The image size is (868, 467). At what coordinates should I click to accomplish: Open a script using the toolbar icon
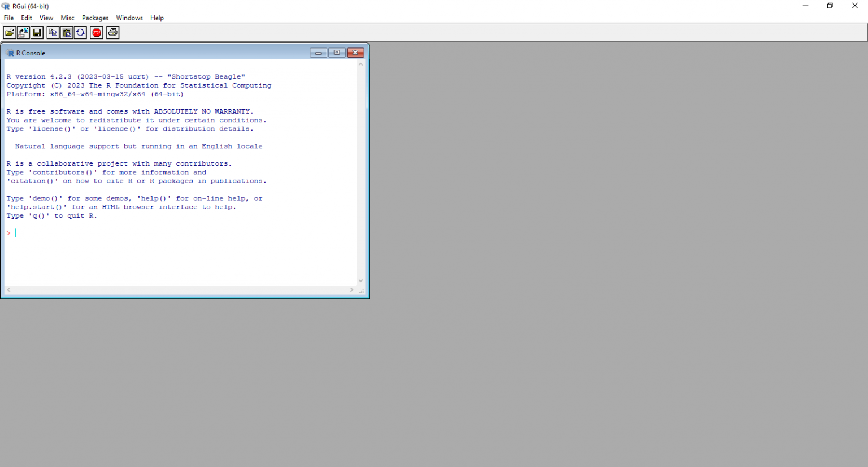click(10, 32)
